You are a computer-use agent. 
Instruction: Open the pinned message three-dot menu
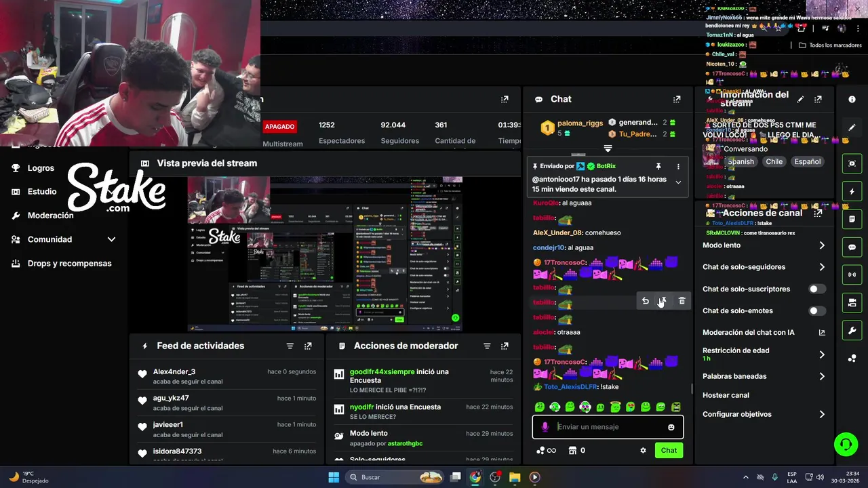coord(678,166)
